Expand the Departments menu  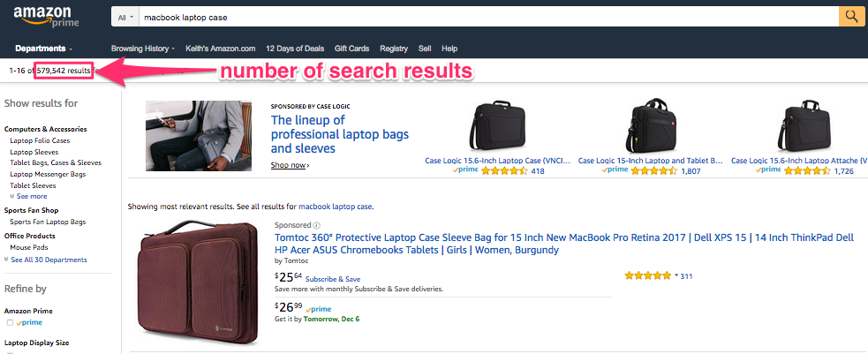point(44,49)
